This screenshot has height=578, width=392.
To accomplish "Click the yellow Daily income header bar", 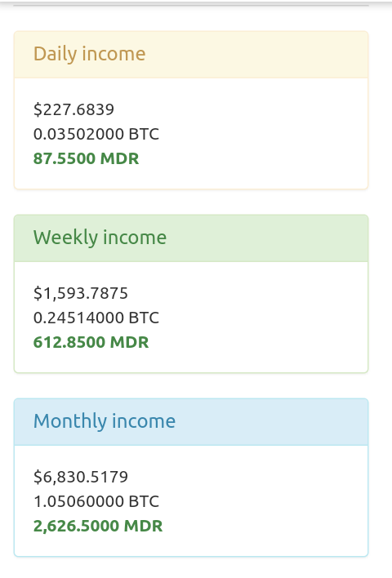I will [191, 55].
